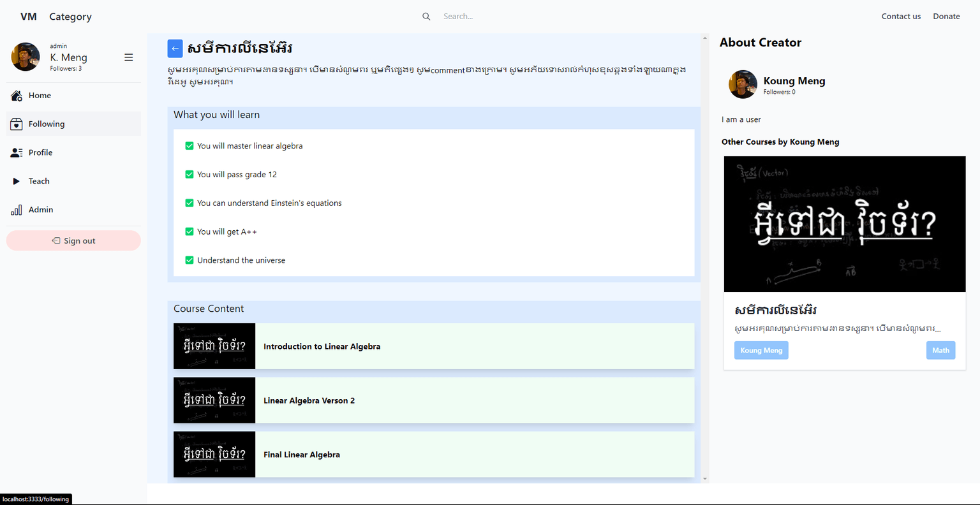Click the blue back arrow icon
Image resolution: width=980 pixels, height=505 pixels.
[x=175, y=48]
